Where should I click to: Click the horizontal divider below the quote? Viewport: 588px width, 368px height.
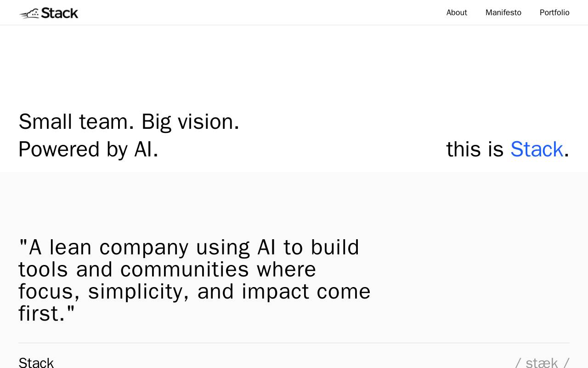click(x=294, y=343)
